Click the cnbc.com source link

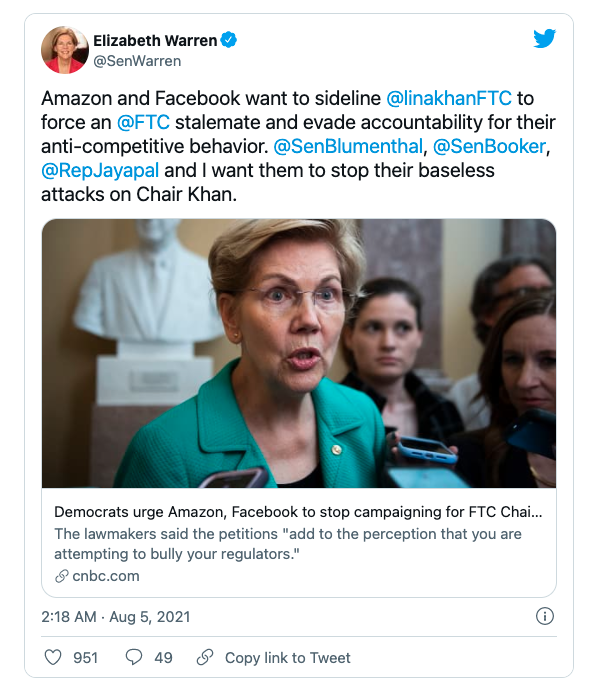click(105, 576)
